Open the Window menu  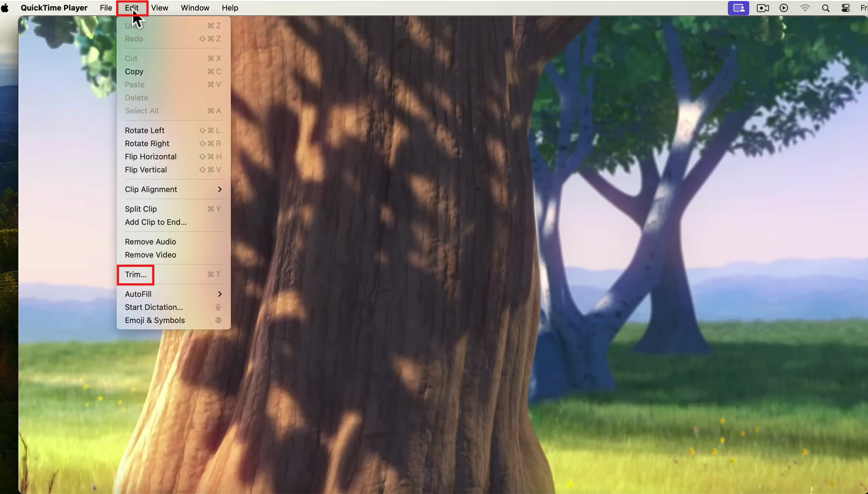pos(195,8)
